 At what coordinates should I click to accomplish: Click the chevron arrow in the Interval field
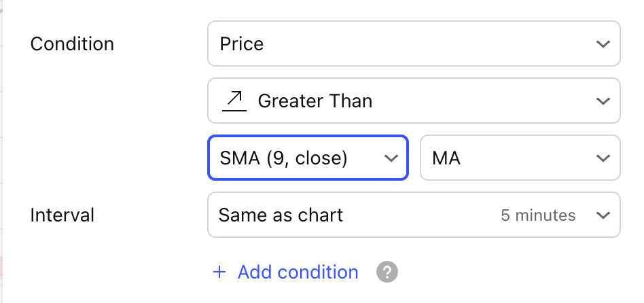click(x=602, y=215)
